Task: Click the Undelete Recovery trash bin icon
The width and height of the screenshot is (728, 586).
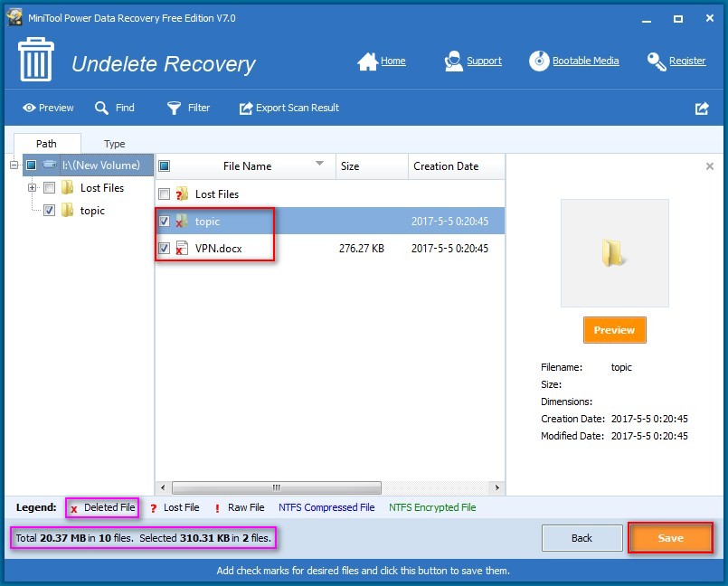Action: tap(36, 60)
